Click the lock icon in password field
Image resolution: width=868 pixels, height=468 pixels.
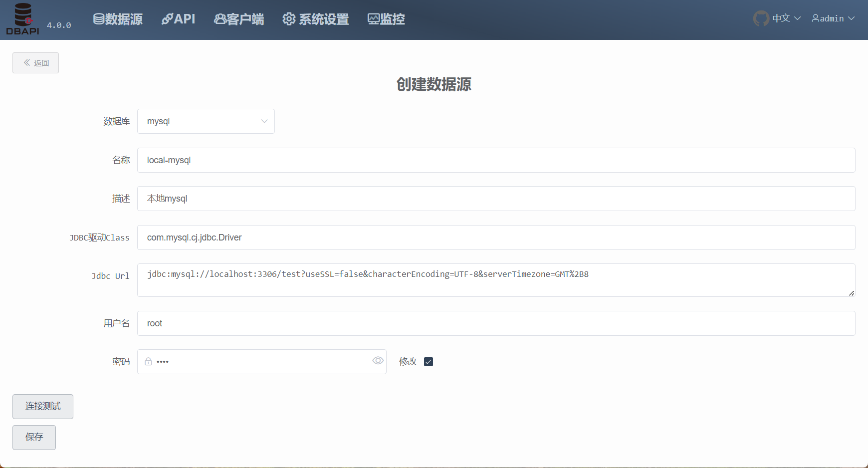pos(148,361)
